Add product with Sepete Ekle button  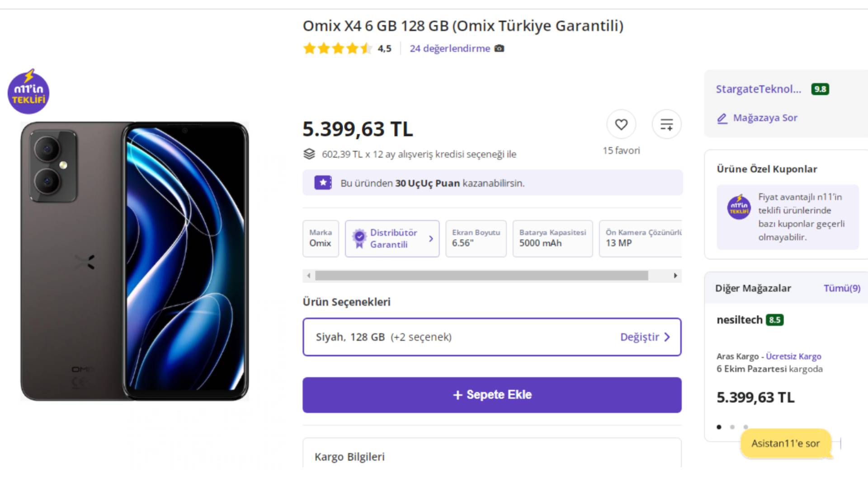[x=492, y=395]
